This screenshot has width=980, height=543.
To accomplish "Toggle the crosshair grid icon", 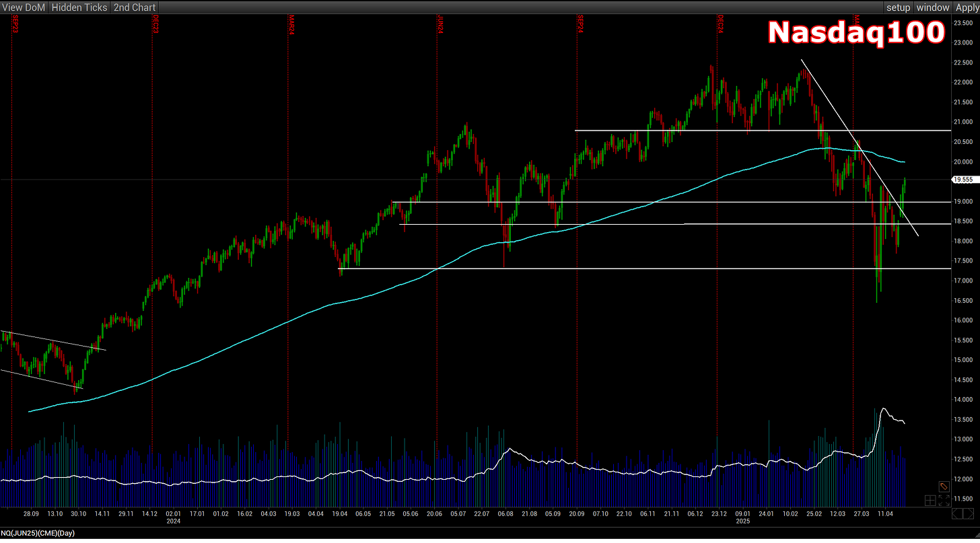I will tap(930, 500).
